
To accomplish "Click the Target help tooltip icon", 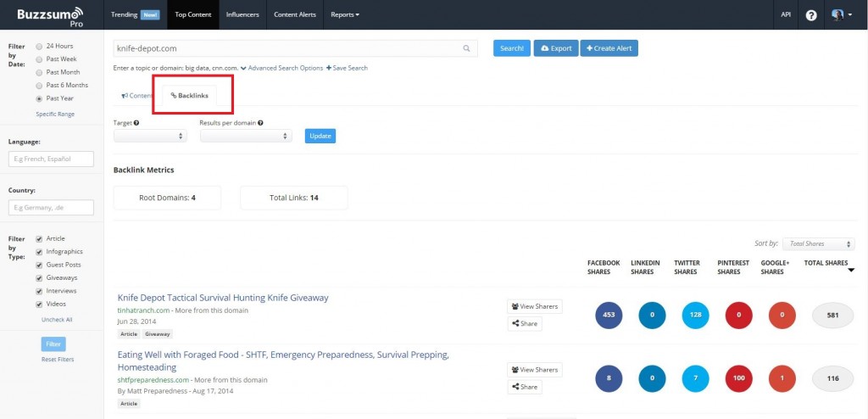I will (x=136, y=123).
